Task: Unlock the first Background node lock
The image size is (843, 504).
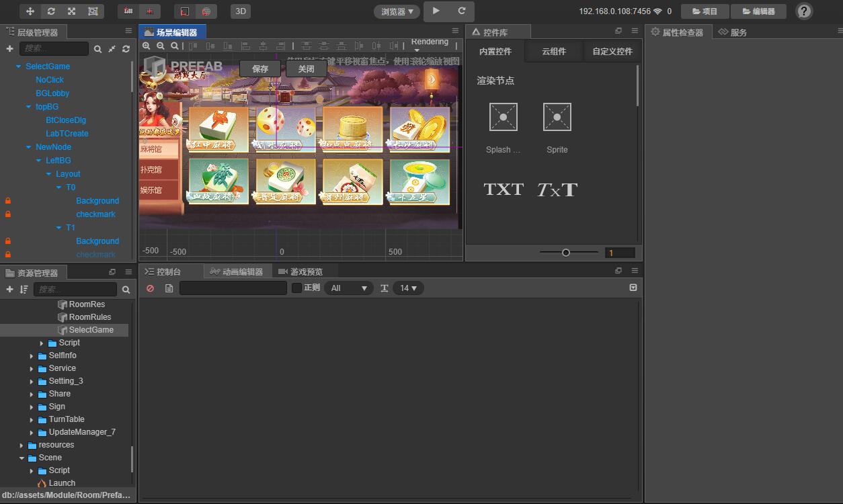Action: [x=8, y=201]
